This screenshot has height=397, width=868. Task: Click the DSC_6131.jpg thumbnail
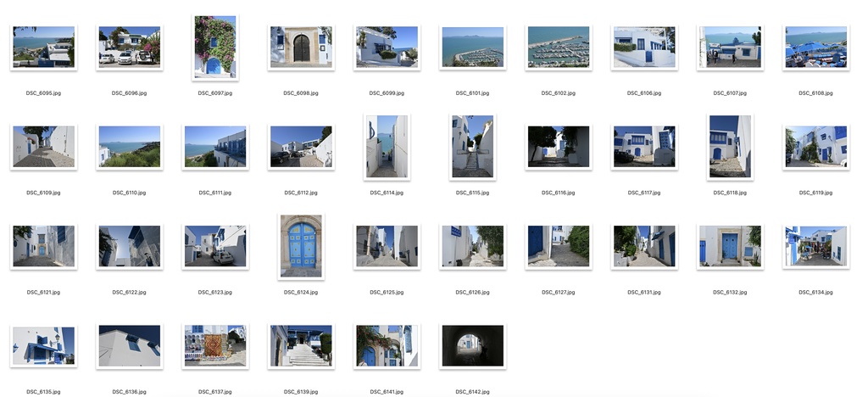tap(644, 246)
